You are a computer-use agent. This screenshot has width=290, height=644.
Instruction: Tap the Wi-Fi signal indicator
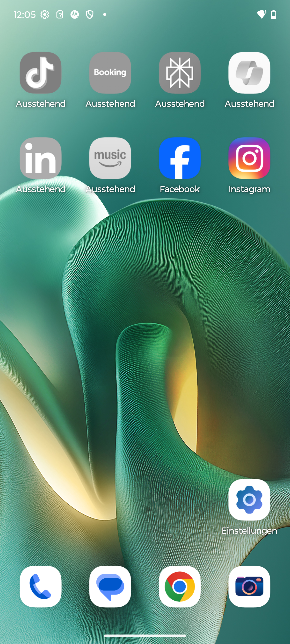[261, 14]
